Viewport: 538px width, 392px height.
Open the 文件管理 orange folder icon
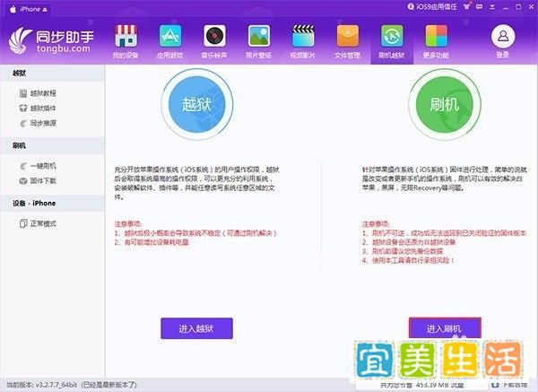(x=347, y=36)
